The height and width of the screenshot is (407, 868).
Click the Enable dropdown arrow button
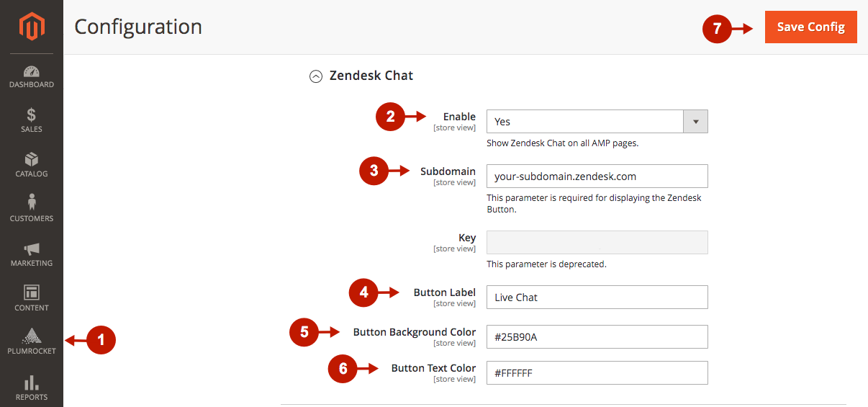[x=695, y=122]
